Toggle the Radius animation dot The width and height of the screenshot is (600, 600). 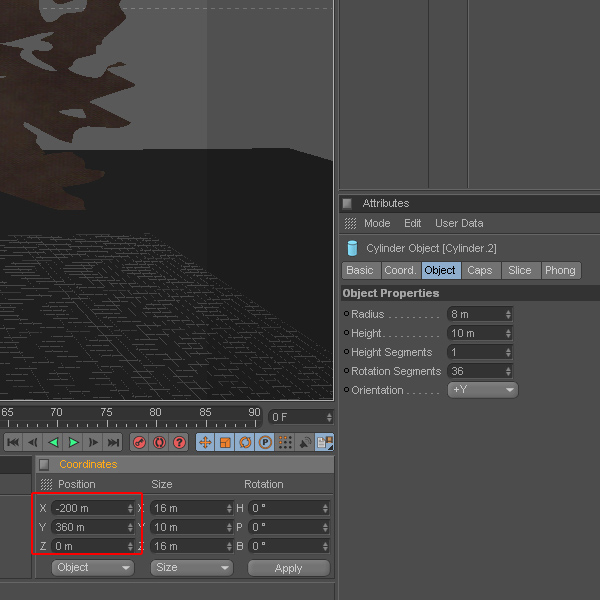pos(346,314)
